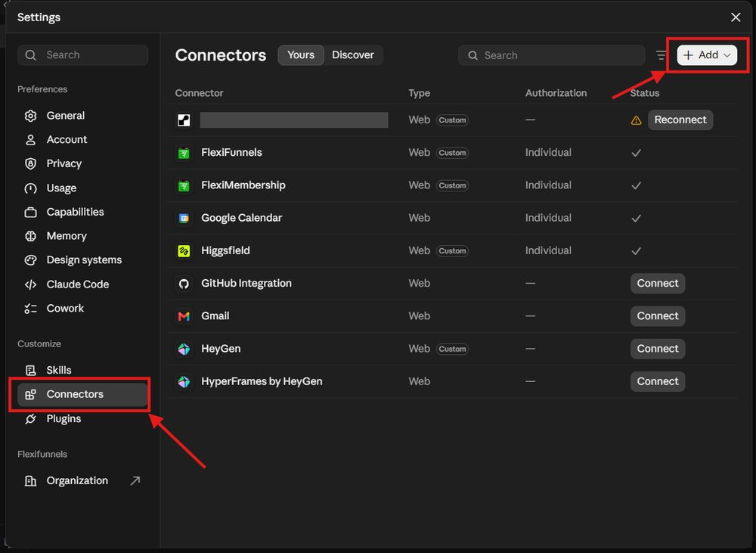The image size is (756, 553).
Task: Click the Higgsfield connector logo
Action: 184,251
